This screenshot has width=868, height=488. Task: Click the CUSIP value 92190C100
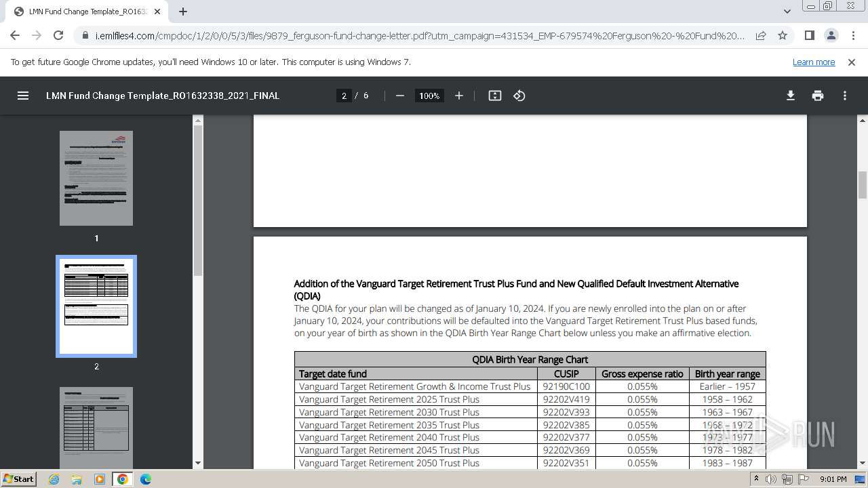coord(566,386)
